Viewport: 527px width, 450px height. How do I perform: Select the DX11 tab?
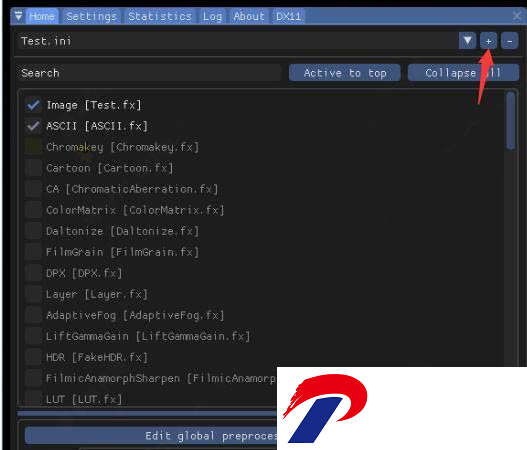coord(288,16)
